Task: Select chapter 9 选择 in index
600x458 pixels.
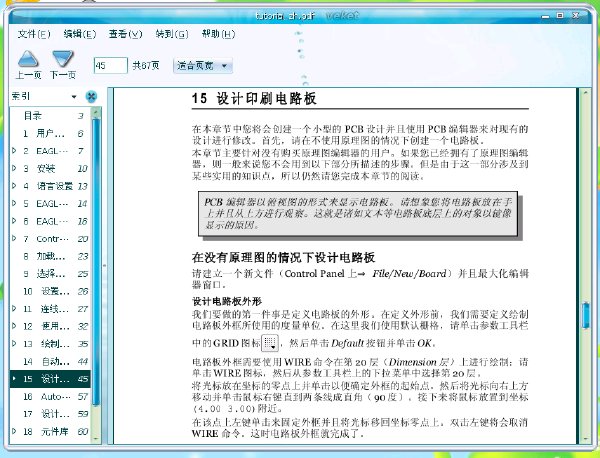Action: pyautogui.click(x=50, y=274)
